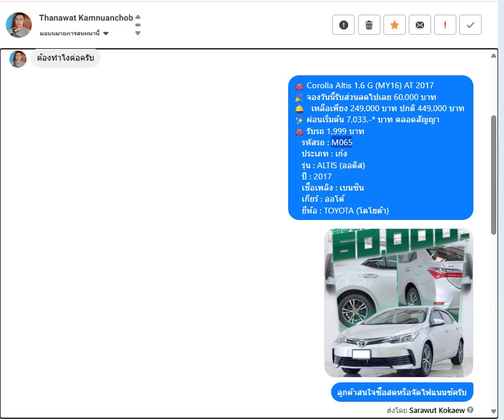Click the up arrow beside contact name
The width and height of the screenshot is (504, 420).
[138, 16]
